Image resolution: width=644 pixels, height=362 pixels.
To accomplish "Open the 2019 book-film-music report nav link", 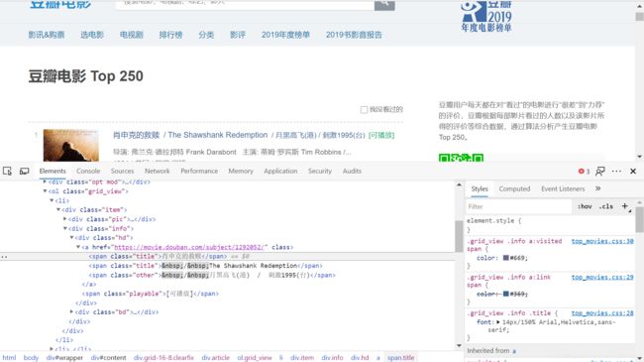I will pos(354,35).
